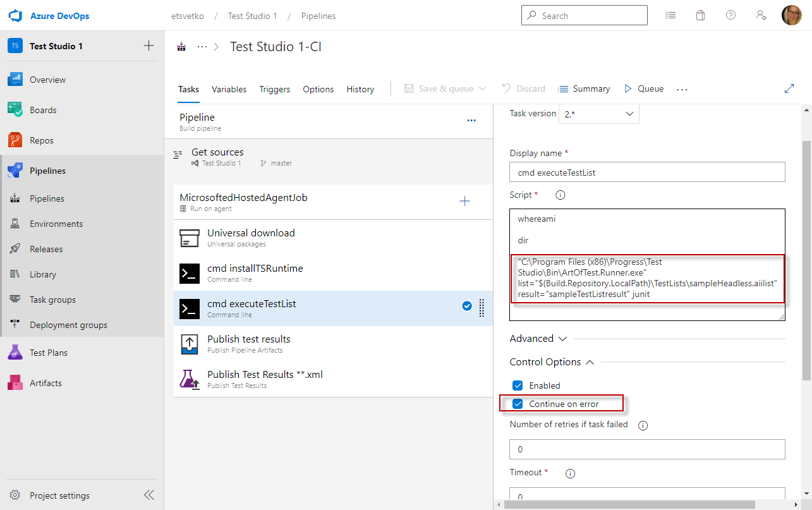Click the Project settings gear icon
The width and height of the screenshot is (812, 510).
(x=15, y=495)
